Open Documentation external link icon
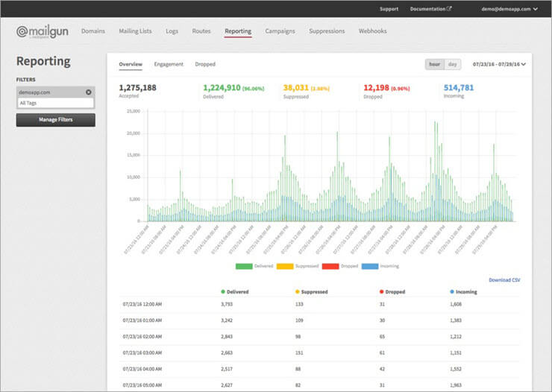Viewport: 552px width, 392px height. 449,9
